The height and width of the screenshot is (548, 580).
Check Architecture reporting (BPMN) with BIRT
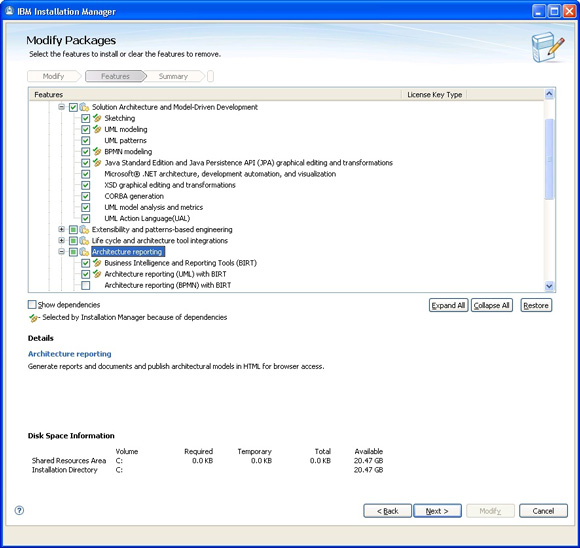click(85, 285)
